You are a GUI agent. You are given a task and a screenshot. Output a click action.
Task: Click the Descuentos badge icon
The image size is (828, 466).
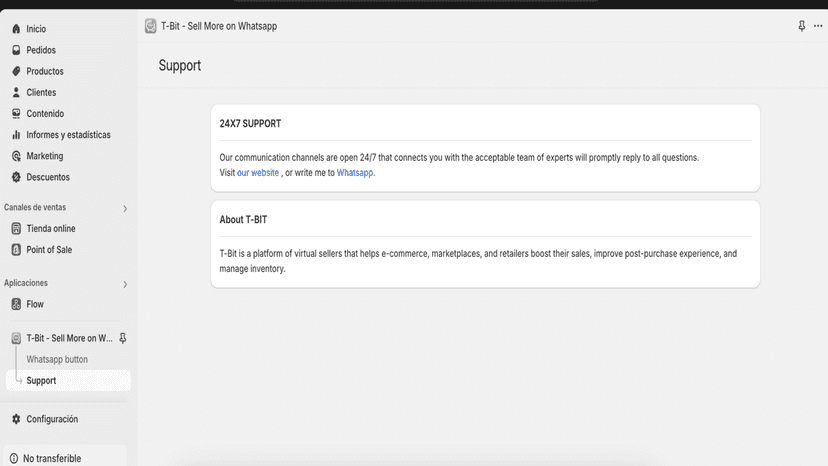(x=16, y=177)
